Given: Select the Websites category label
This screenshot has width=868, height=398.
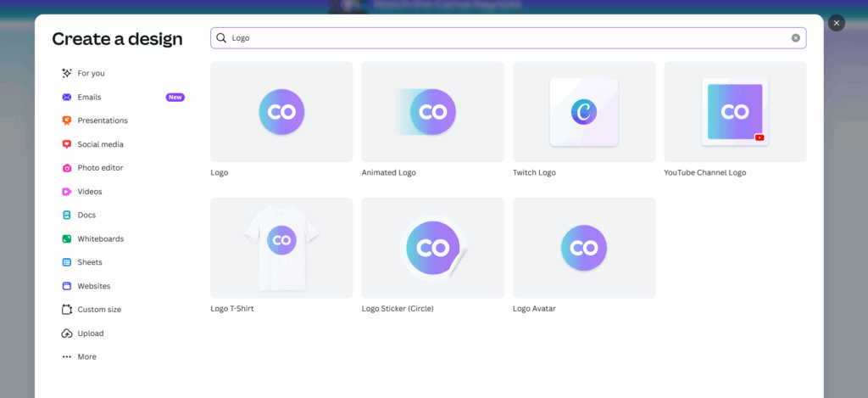Looking at the screenshot, I should [x=94, y=286].
